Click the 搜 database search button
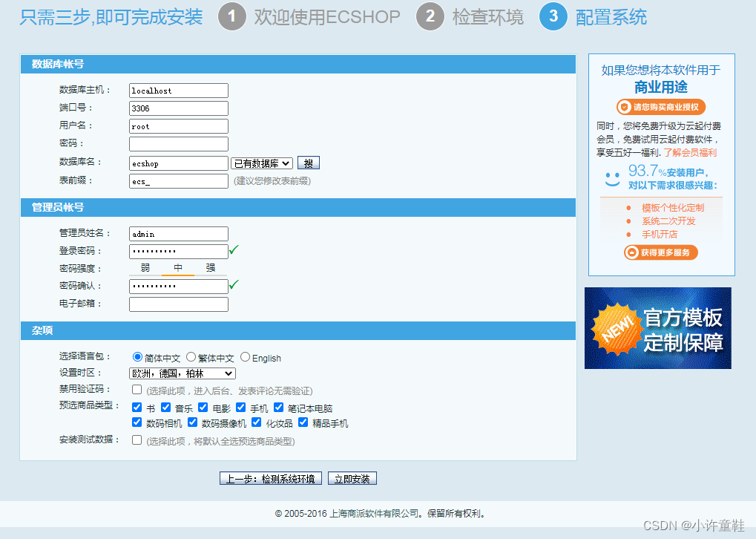 tap(308, 163)
